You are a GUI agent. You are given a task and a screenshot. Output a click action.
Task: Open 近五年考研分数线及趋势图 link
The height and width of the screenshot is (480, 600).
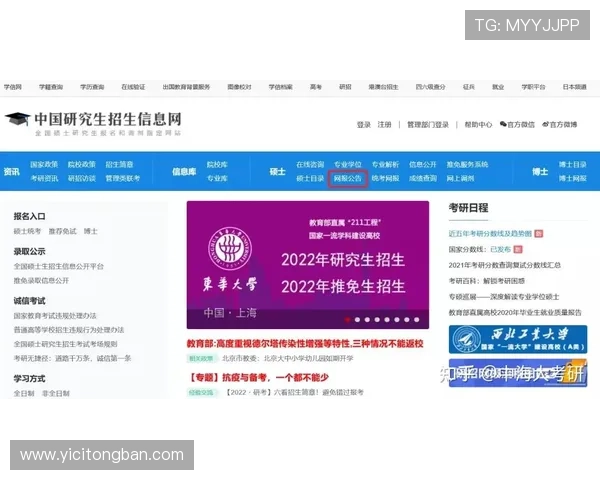[490, 233]
